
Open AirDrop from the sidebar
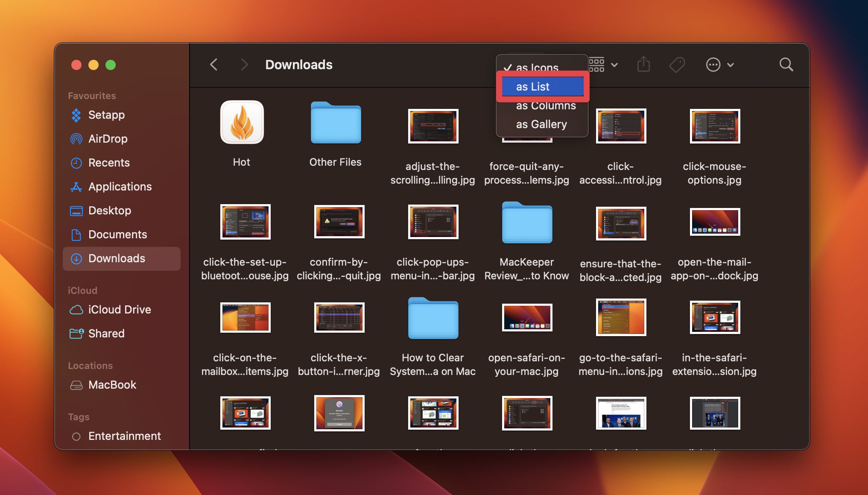click(x=108, y=138)
